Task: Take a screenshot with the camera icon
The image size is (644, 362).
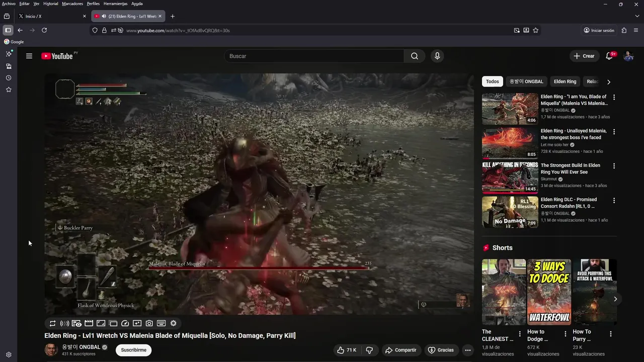Action: pos(149,323)
